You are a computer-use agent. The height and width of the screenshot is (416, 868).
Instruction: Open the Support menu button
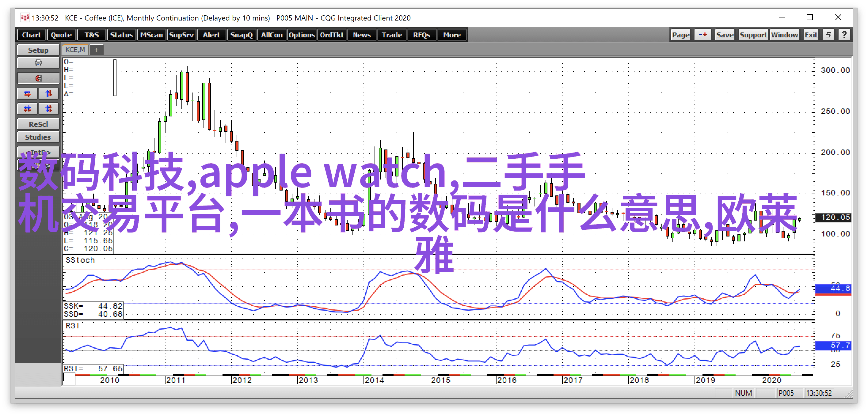(753, 35)
